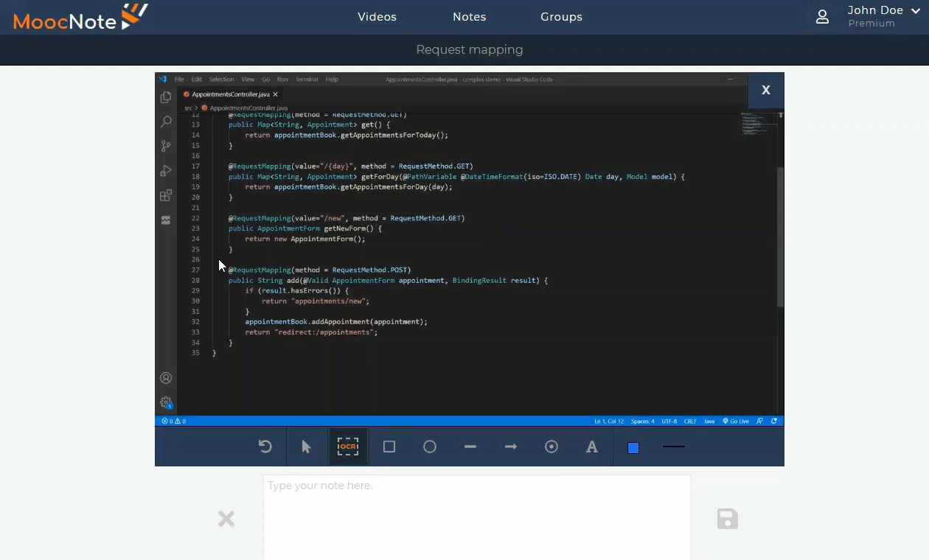Select the pointer cursor tool
The height and width of the screenshot is (560, 929).
coord(307,447)
